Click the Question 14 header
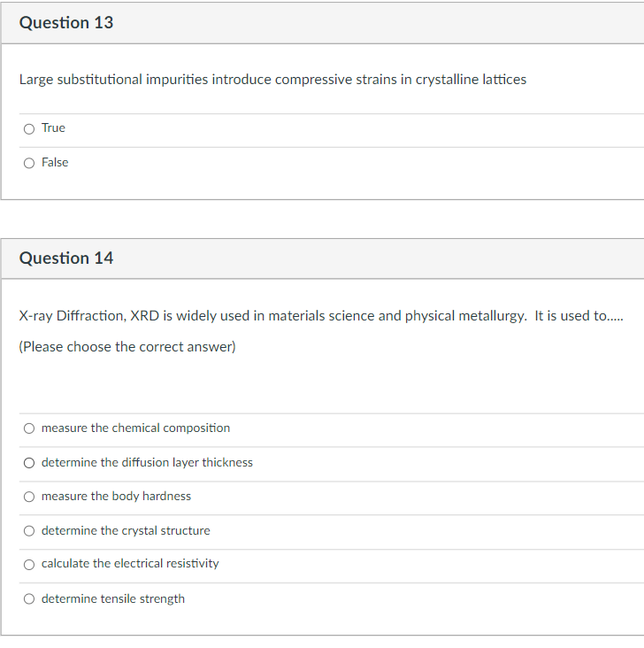The width and height of the screenshot is (644, 648). coord(66,258)
